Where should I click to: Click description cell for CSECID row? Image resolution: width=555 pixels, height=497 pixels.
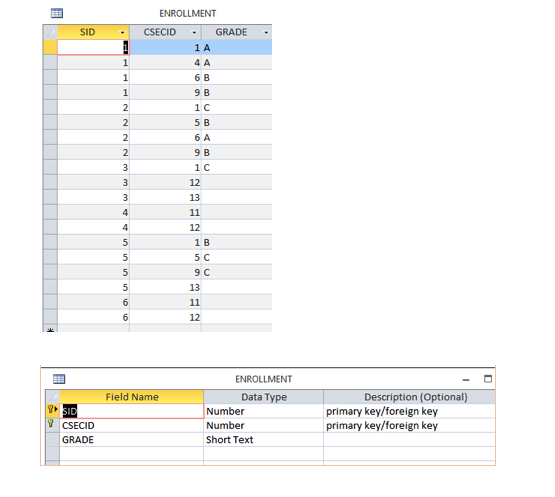[x=410, y=425]
